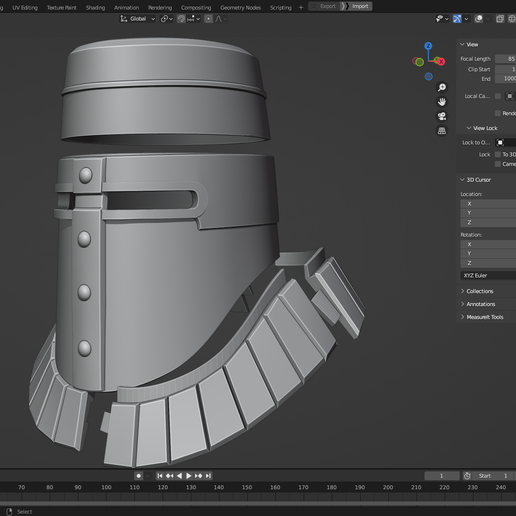516x516 pixels.
Task: Click 3D Cursor Rotation Z field
Action: click(488, 263)
